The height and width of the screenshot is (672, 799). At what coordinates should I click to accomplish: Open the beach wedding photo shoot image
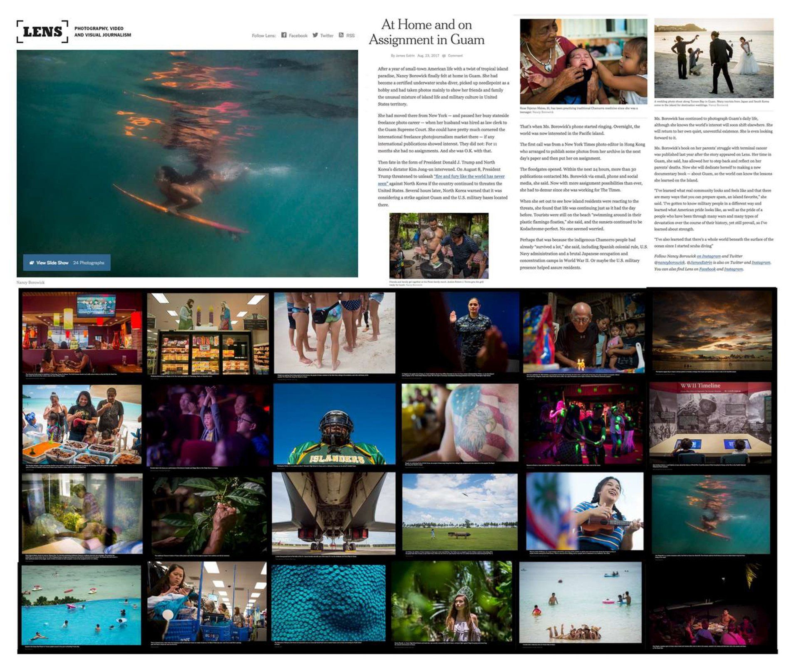click(714, 58)
